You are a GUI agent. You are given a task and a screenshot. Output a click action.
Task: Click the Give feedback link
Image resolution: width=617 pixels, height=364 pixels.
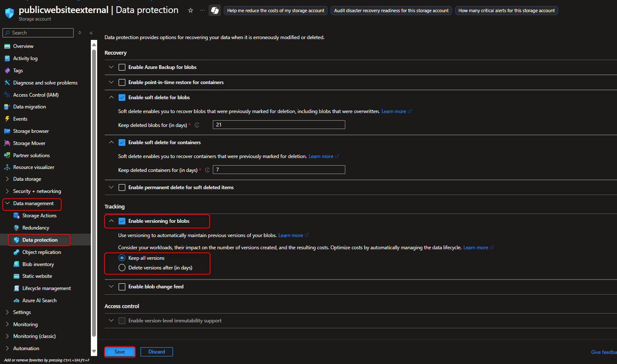(x=604, y=352)
